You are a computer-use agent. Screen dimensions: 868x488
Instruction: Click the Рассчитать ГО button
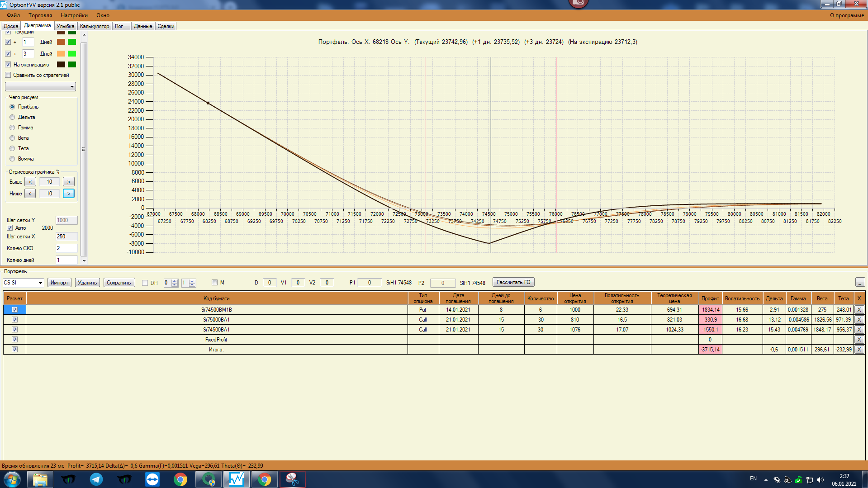513,282
